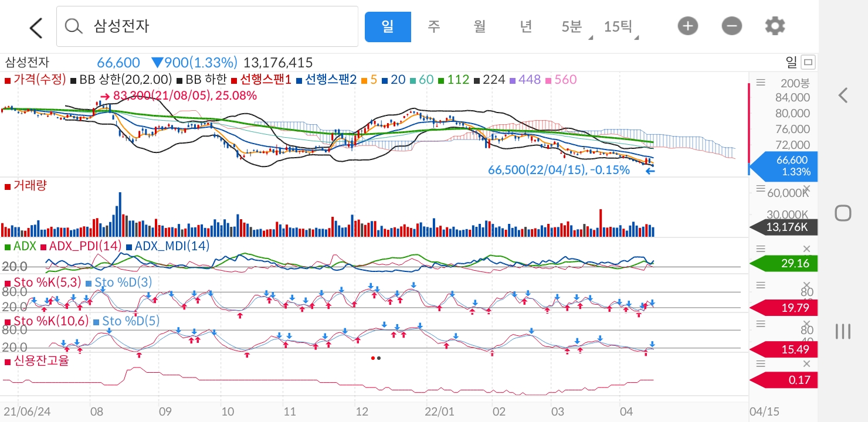Toggle the pink 560 moving average legend
The width and height of the screenshot is (868, 422).
[561, 79]
